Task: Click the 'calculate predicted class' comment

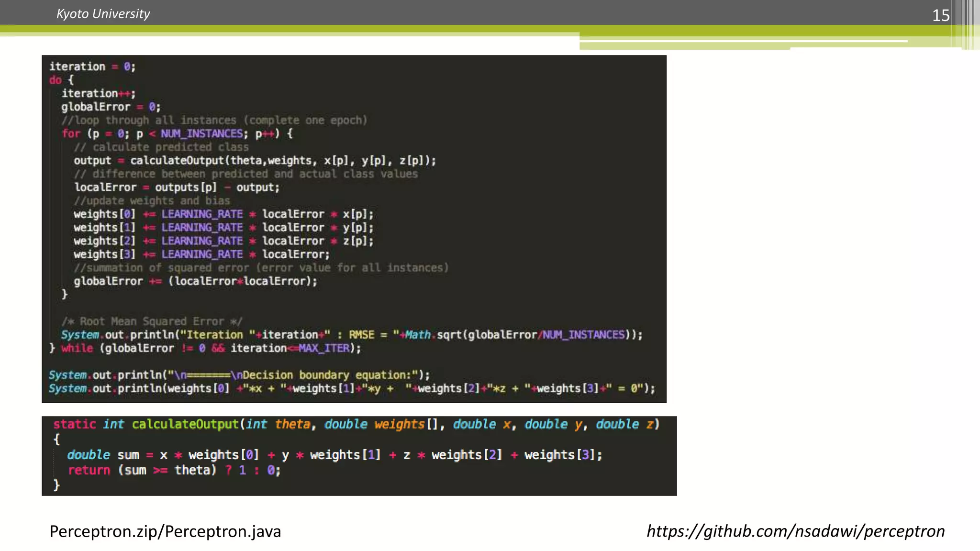Action: pos(161,147)
